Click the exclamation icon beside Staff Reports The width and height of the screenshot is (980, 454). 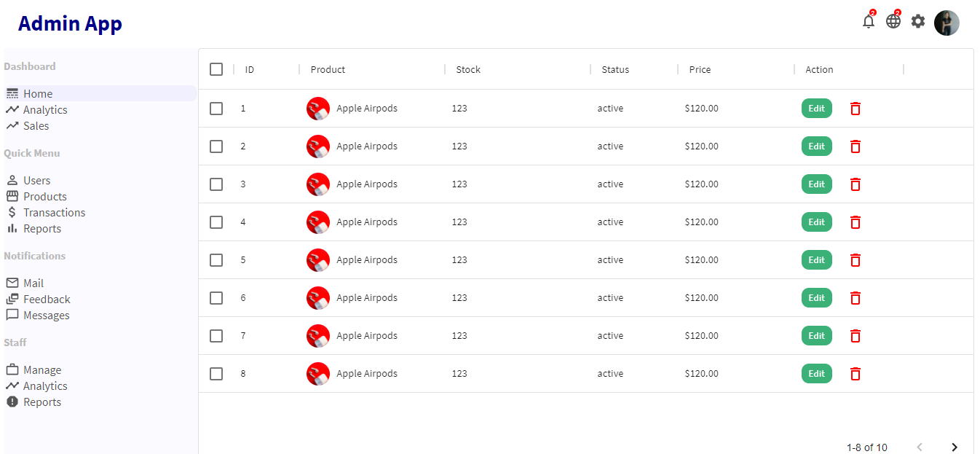(x=12, y=402)
